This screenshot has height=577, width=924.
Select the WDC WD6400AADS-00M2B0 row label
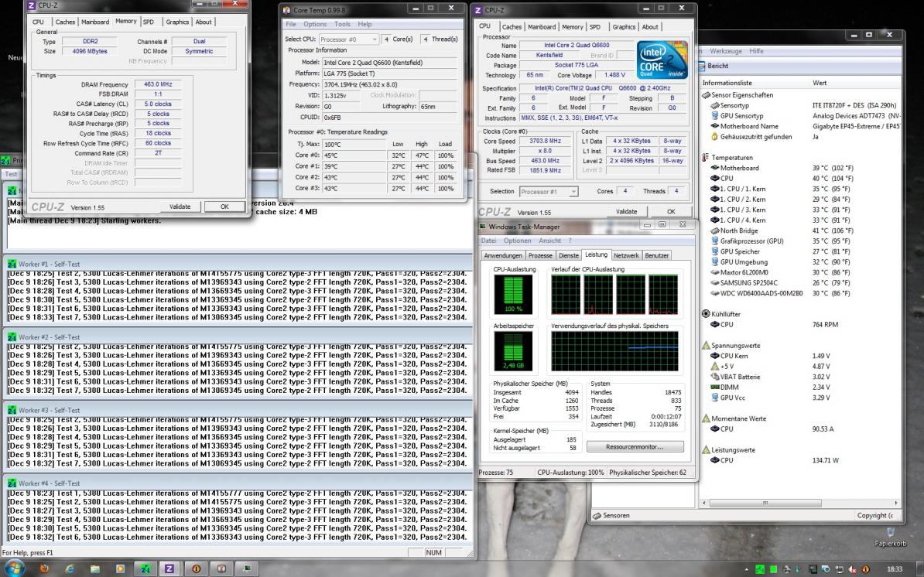coord(761,292)
